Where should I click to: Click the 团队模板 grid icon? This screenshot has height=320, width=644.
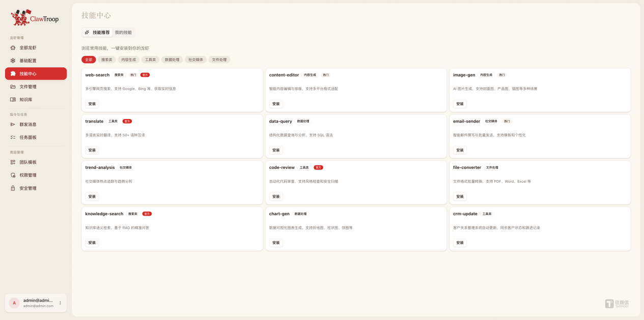pos(13,162)
